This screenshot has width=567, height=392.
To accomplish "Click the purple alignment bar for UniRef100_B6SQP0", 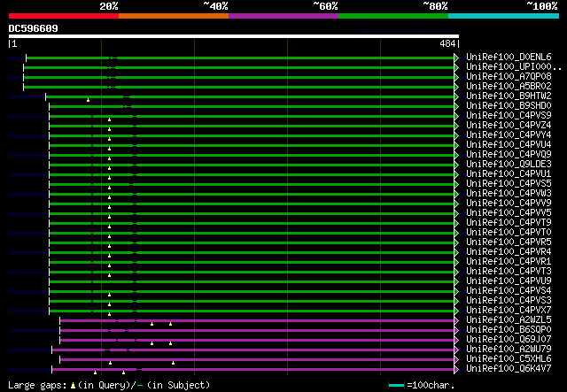I will [x=266, y=330].
